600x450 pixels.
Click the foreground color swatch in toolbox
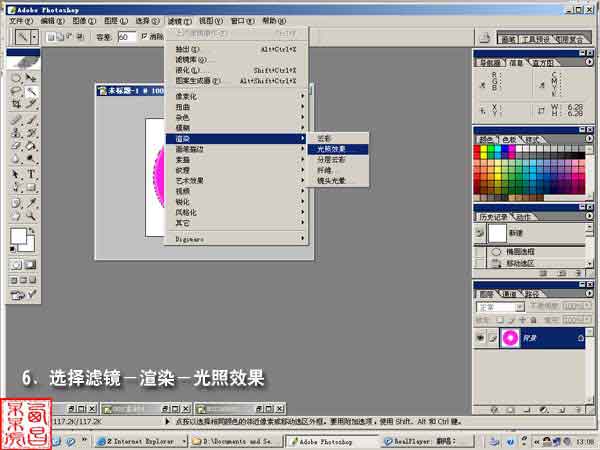coord(18,236)
